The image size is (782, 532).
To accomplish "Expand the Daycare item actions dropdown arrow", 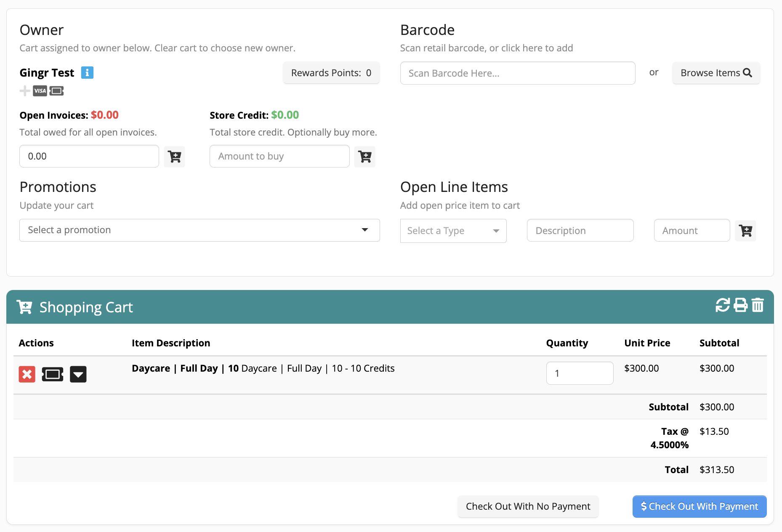I will pyautogui.click(x=78, y=374).
